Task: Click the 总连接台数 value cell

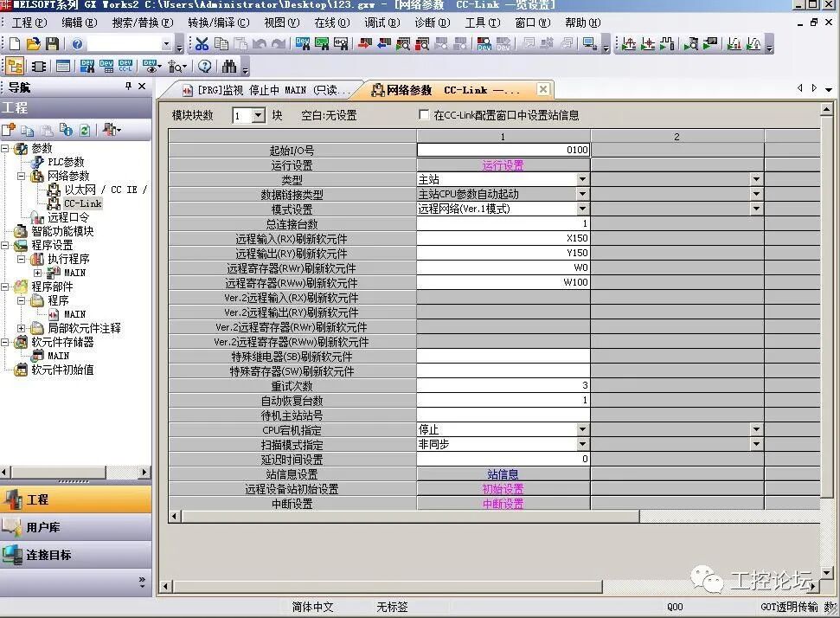Action: 503,223
